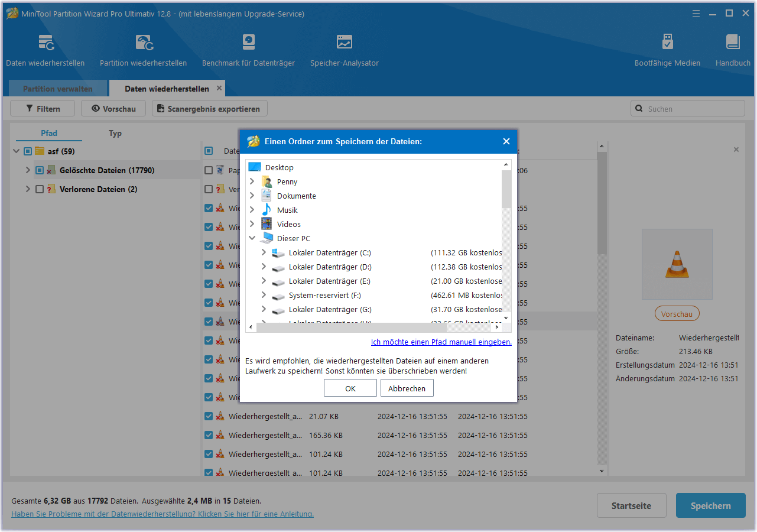Click the Verlorene Dateien icon
757x532 pixels.
coord(51,189)
